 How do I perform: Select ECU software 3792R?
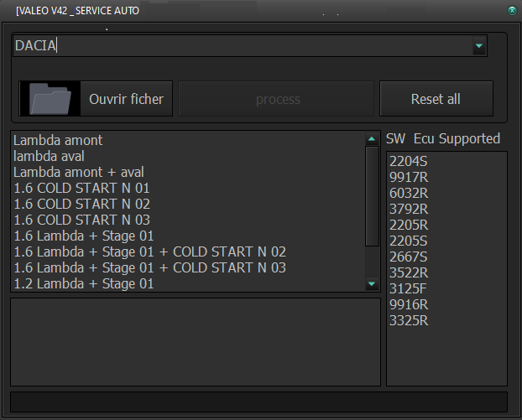pos(409,210)
